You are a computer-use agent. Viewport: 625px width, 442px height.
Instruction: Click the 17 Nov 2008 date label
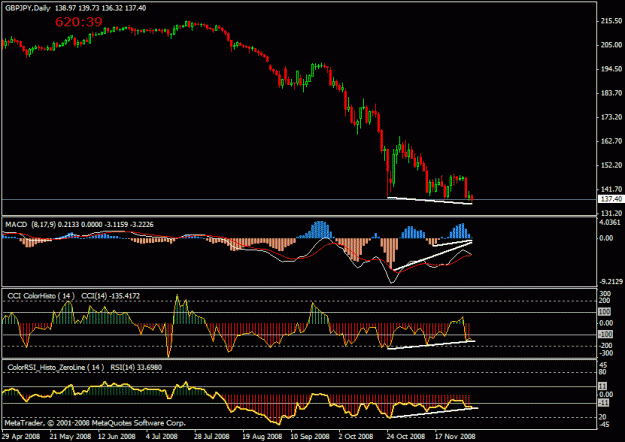(x=455, y=436)
